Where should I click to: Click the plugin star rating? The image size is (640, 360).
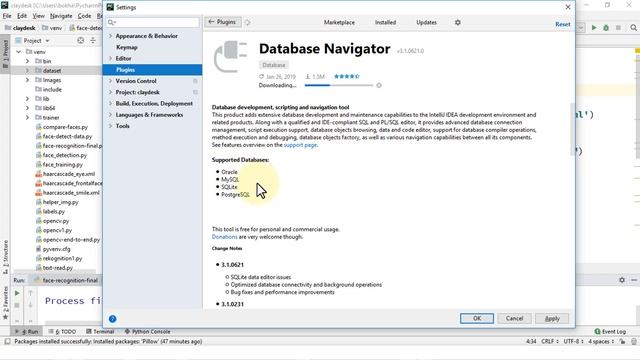tap(347, 76)
